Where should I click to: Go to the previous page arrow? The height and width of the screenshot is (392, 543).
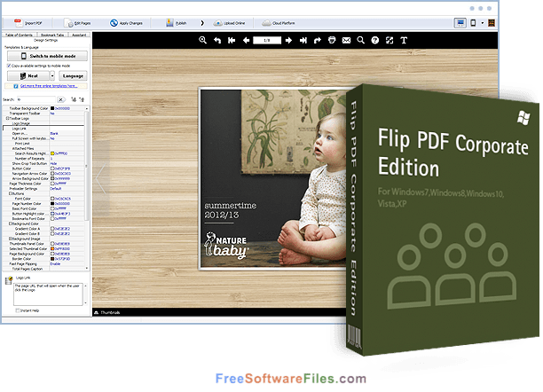(x=246, y=40)
